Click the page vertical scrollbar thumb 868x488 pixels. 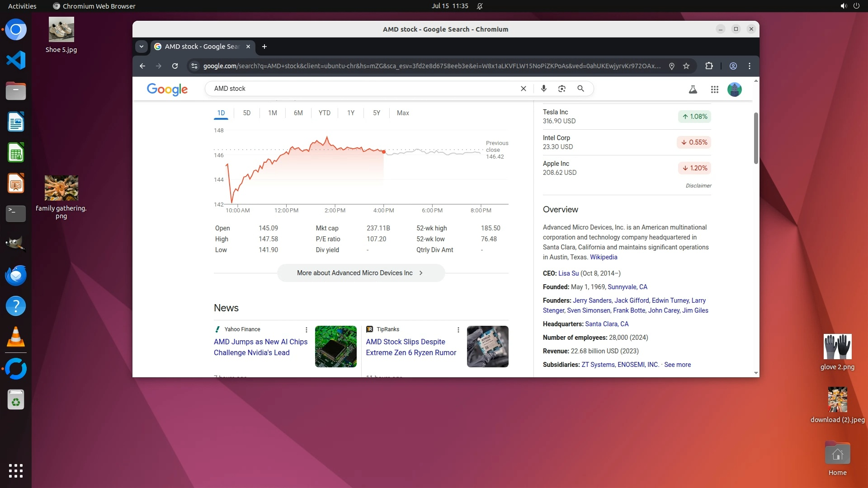(756, 138)
